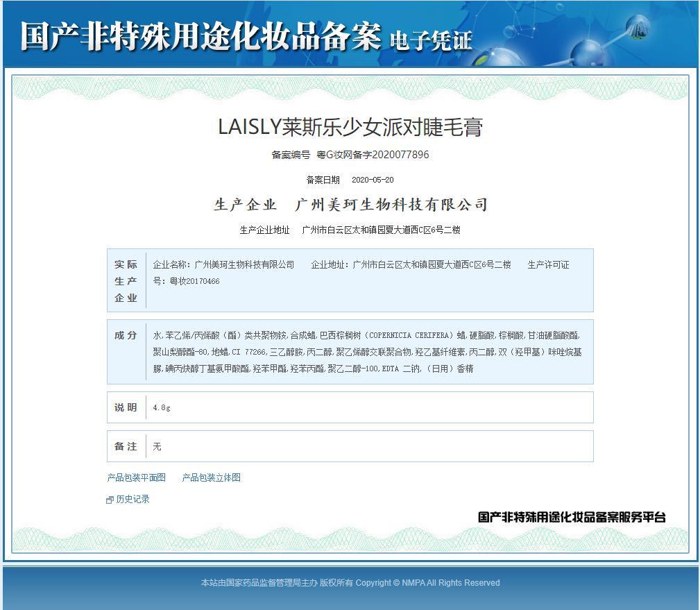Screen dimensions: 700x610
Task: Click the 无 remark value
Action: point(157,446)
